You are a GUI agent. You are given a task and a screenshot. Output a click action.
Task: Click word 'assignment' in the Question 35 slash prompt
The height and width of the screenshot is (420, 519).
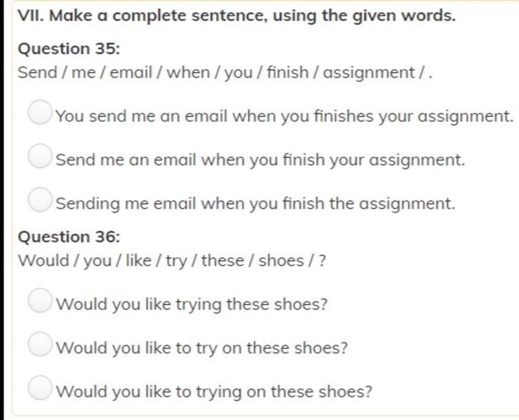point(369,73)
